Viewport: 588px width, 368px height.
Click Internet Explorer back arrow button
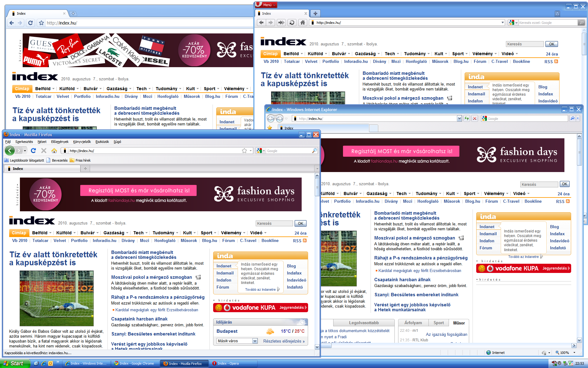point(271,118)
